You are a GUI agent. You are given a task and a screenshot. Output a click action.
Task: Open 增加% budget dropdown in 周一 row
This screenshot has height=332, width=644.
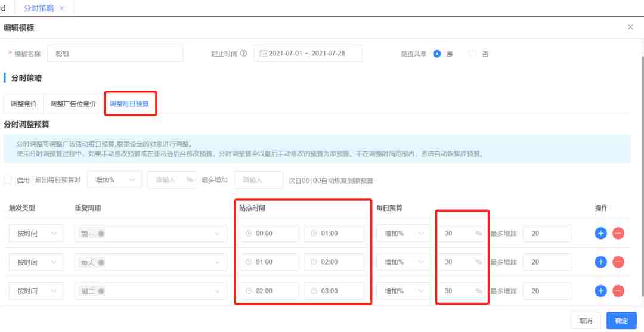click(403, 234)
